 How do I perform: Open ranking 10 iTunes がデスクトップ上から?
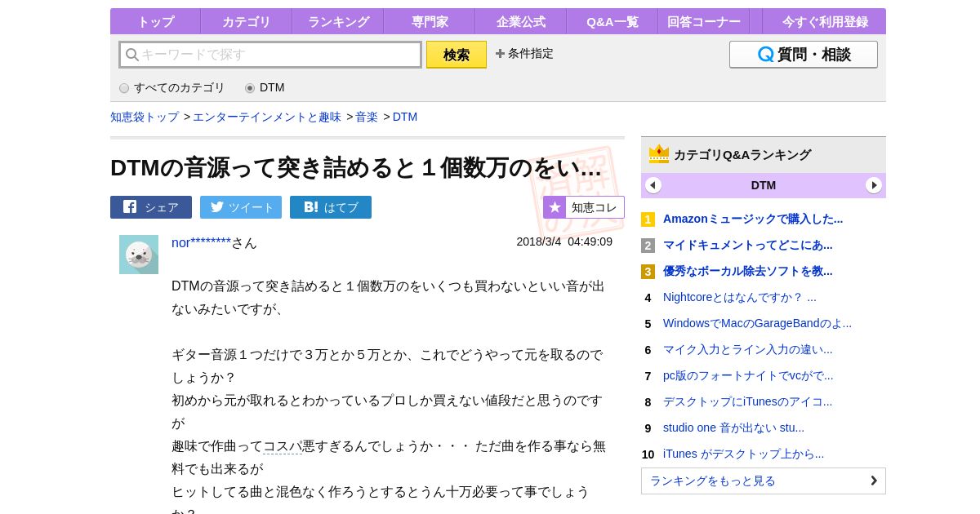pos(743,454)
